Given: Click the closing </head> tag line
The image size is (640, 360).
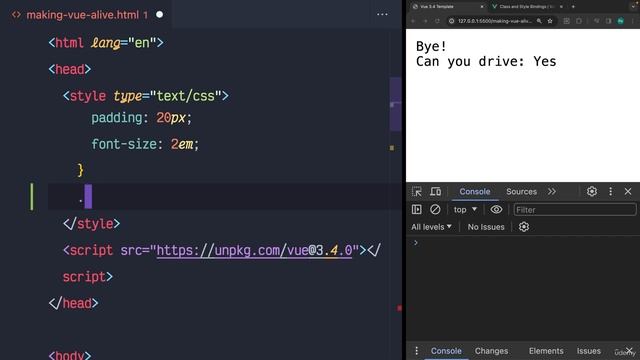Looking at the screenshot, I should pos(73,303).
